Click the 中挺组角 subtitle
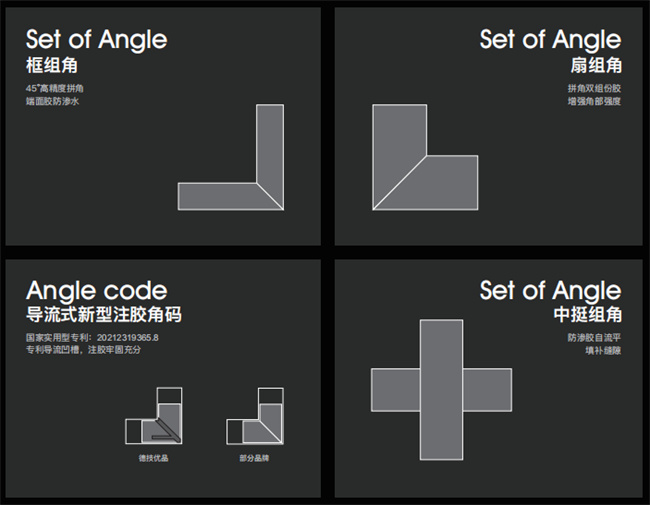 [587, 315]
